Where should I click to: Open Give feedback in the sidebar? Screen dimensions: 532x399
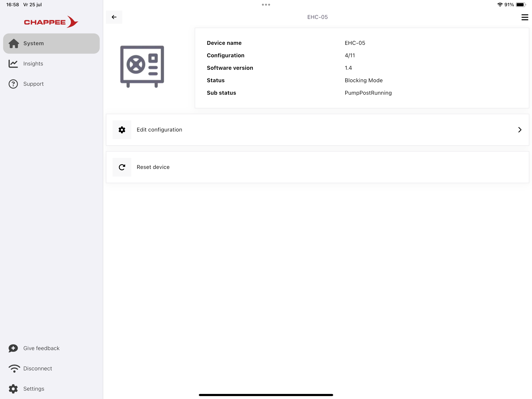[x=51, y=348]
